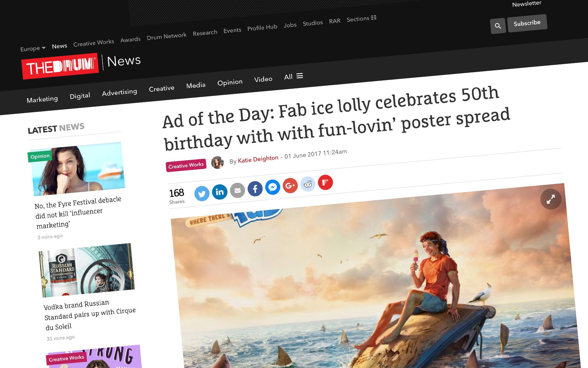The width and height of the screenshot is (588, 368).
Task: Share via Facebook Messenger icon
Action: pyautogui.click(x=273, y=187)
